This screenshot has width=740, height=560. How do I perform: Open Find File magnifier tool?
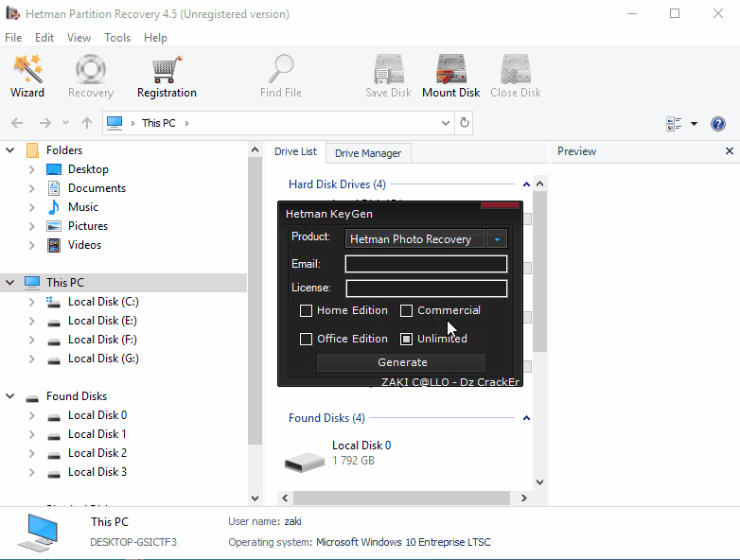(281, 76)
